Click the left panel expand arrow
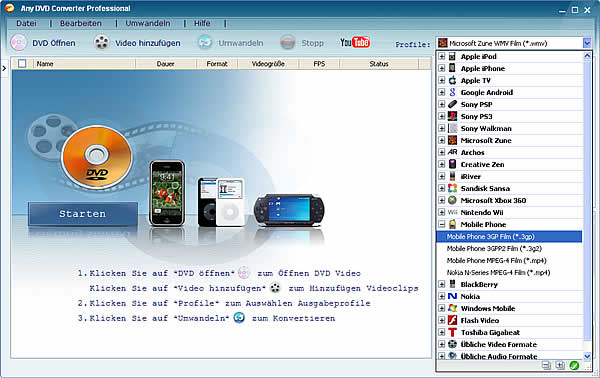This screenshot has width=600, height=378. click(x=4, y=68)
